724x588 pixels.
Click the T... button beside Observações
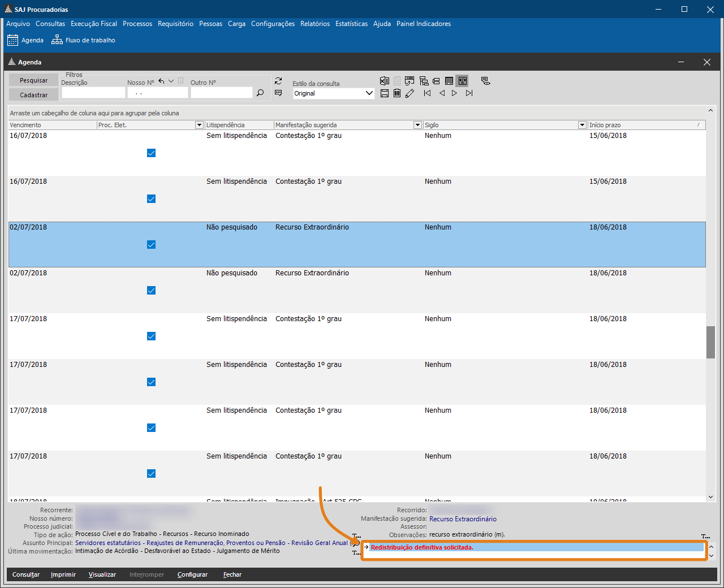pos(705,537)
